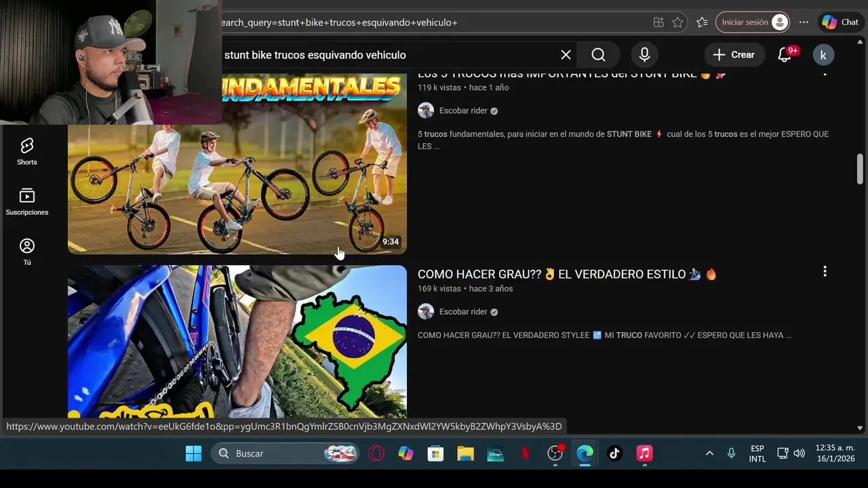The image size is (868, 488).
Task: Open Escobar rider channel under the GRAU video
Action: tap(463, 312)
